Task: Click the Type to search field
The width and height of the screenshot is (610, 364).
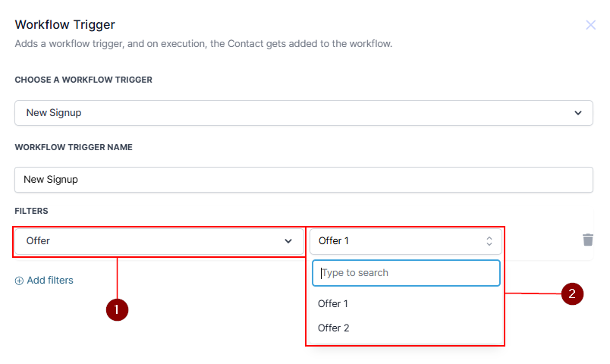Action: tap(406, 273)
